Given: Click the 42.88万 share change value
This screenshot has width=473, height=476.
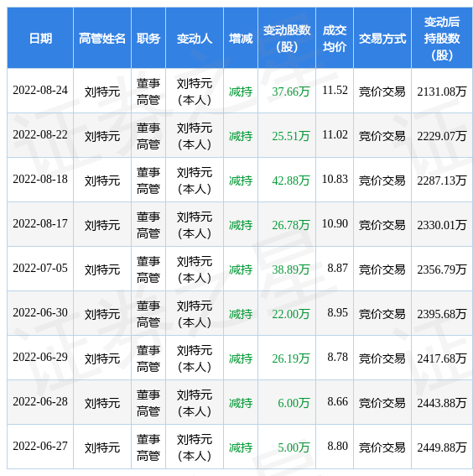Looking at the screenshot, I should (290, 180).
